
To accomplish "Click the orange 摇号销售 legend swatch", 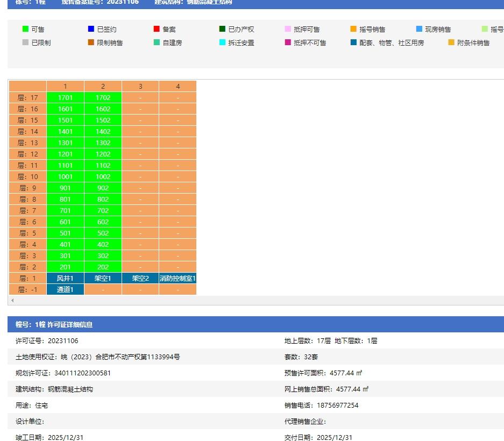I will pos(353,29).
